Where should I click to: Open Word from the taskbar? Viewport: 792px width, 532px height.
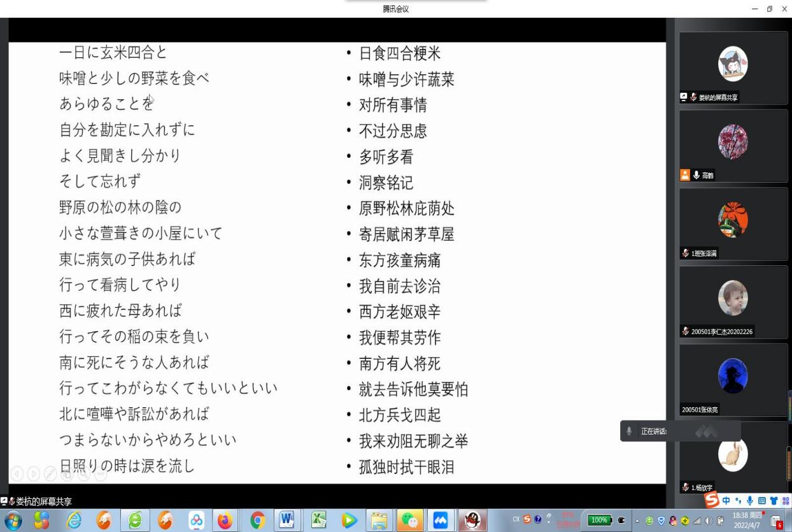(286, 520)
